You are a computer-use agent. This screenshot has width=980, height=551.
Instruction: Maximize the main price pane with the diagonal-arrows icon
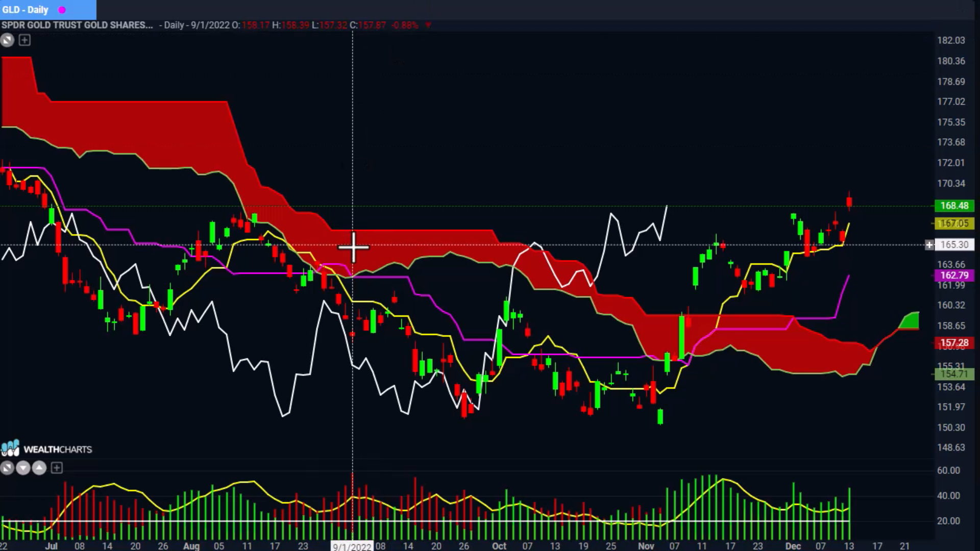pyautogui.click(x=7, y=40)
